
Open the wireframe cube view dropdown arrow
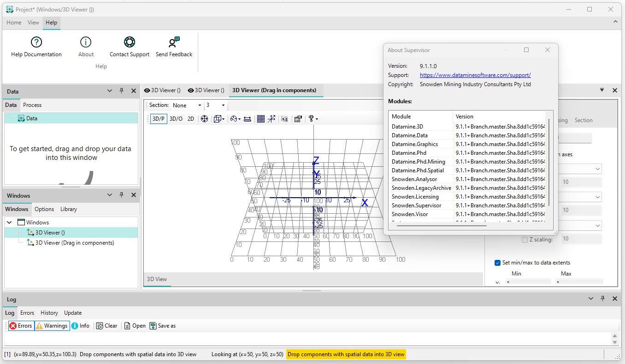pos(224,119)
